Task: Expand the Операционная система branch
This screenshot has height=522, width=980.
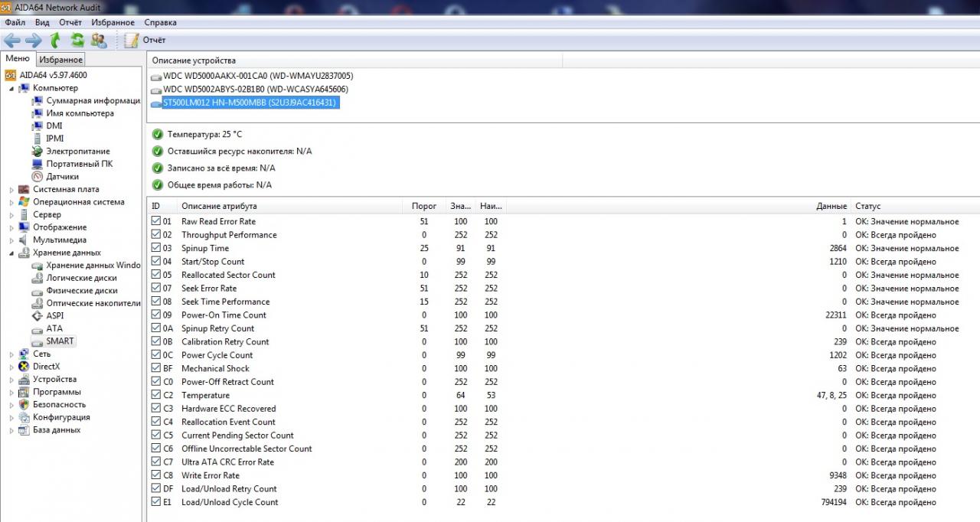Action: [11, 202]
